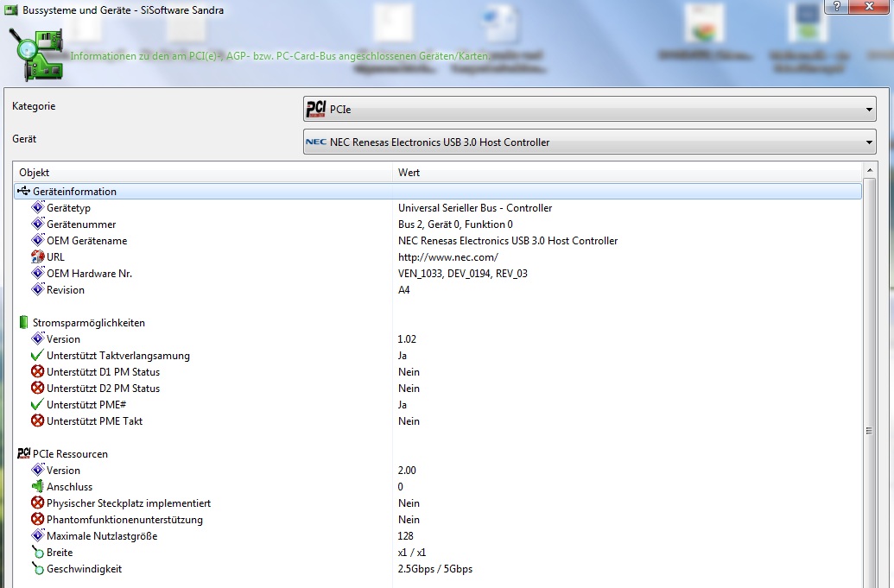Click the green battery icon beside Stromsparmöglichkeiten
The height and width of the screenshot is (588, 894).
23,322
